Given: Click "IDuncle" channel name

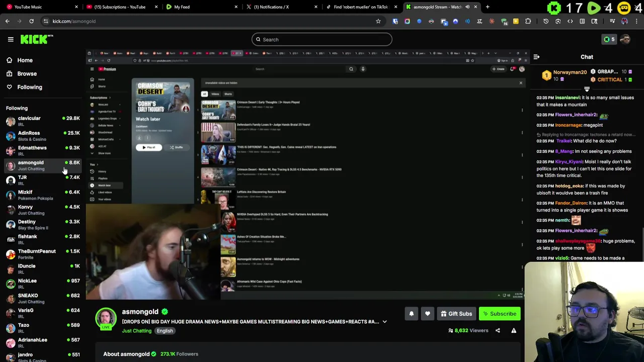Looking at the screenshot, I should click(x=27, y=266).
